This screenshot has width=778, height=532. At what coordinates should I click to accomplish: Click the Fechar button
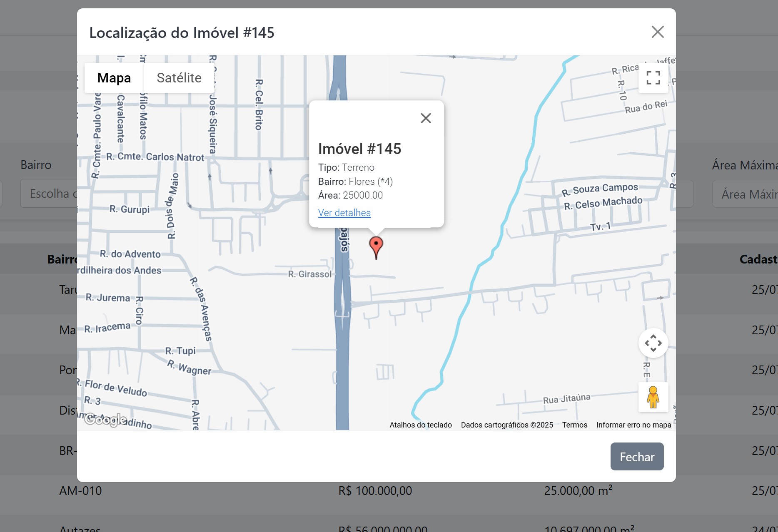(x=637, y=457)
